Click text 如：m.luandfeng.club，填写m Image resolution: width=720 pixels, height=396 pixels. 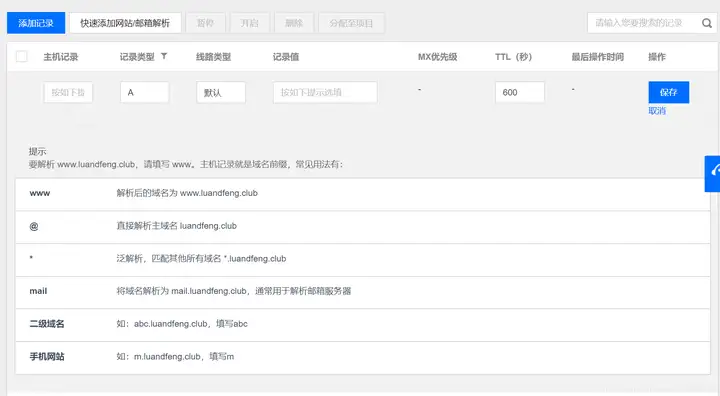tap(175, 356)
